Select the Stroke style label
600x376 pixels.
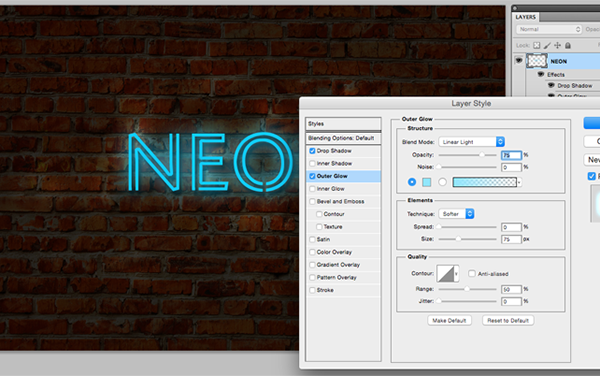click(x=325, y=290)
